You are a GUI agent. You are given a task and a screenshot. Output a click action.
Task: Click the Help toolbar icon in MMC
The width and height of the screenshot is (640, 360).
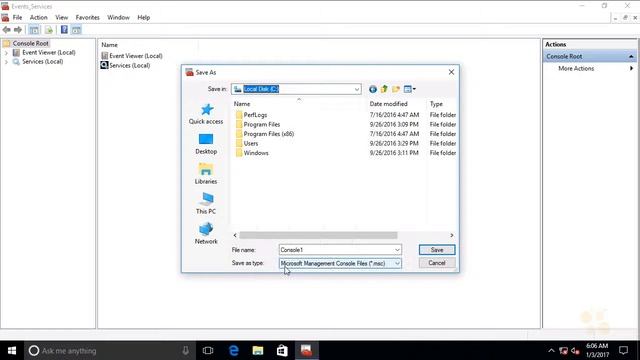pyautogui.click(x=64, y=30)
